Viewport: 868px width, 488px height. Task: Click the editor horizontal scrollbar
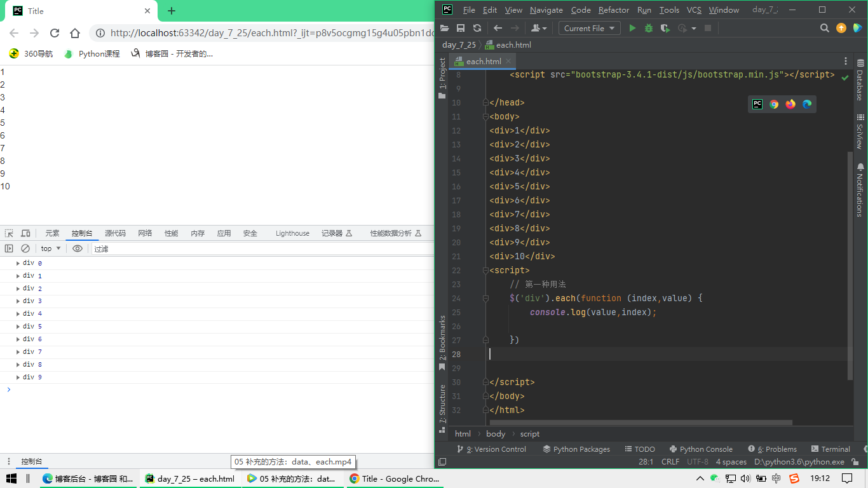(x=641, y=422)
